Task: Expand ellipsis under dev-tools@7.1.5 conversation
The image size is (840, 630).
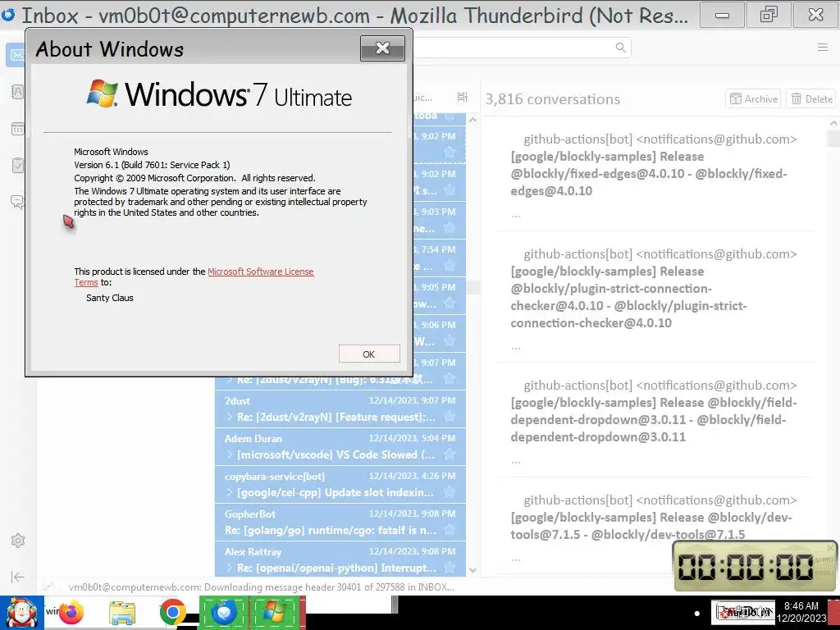Action: [515, 559]
